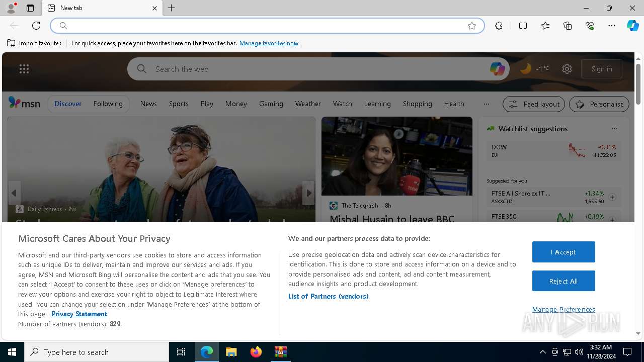The width and height of the screenshot is (644, 362).
Task: Open List of Partners (vendors) link
Action: [328, 296]
